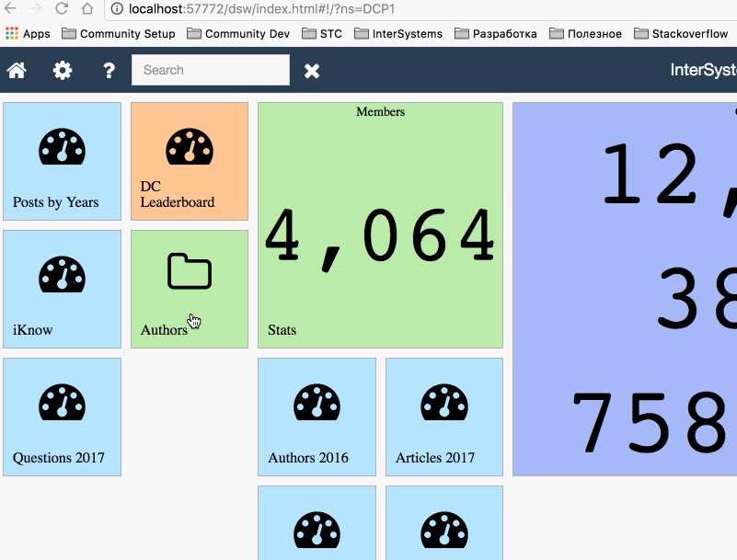Open the iKnow dashboard tile
Image resolution: width=737 pixels, height=560 pixels.
[x=62, y=289]
